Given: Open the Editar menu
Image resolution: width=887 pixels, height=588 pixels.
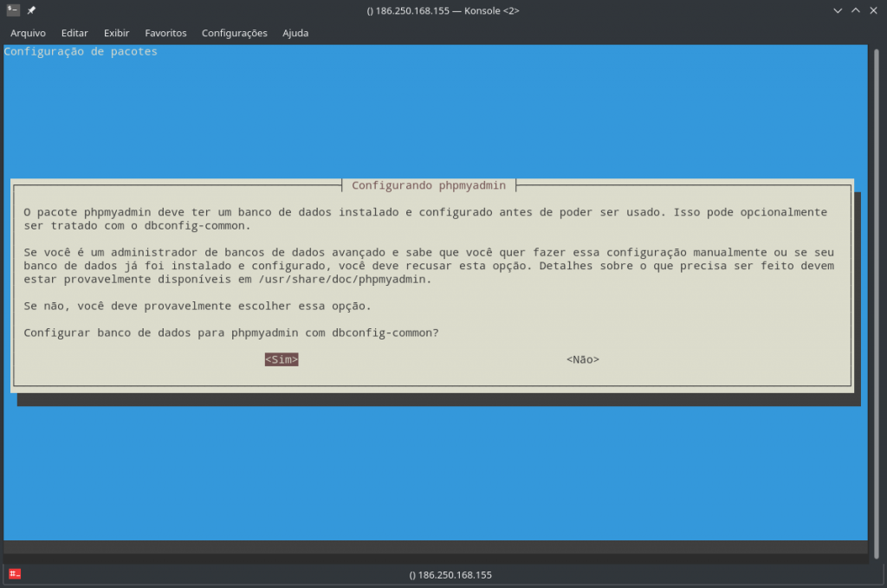Looking at the screenshot, I should pos(74,33).
